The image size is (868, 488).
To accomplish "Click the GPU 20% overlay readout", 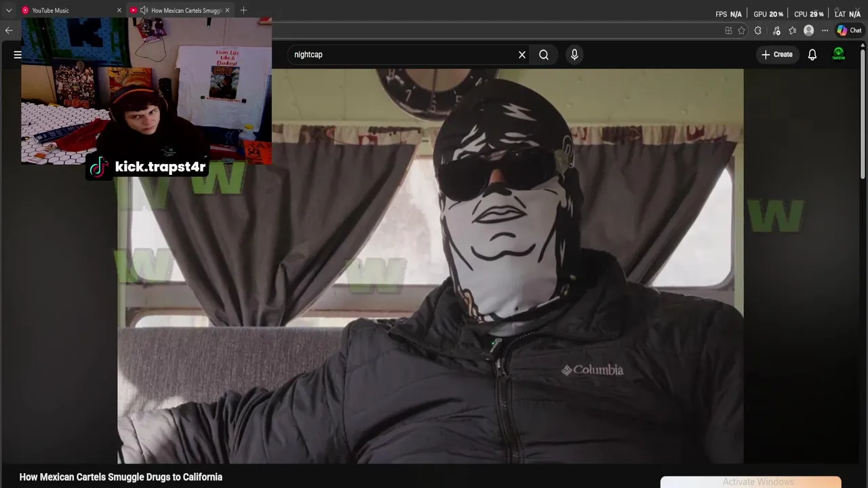I will pos(768,14).
